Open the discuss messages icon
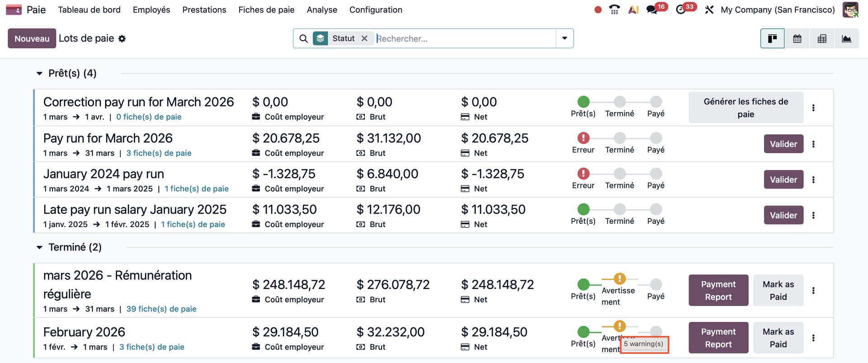This screenshot has height=363, width=868. pos(651,9)
